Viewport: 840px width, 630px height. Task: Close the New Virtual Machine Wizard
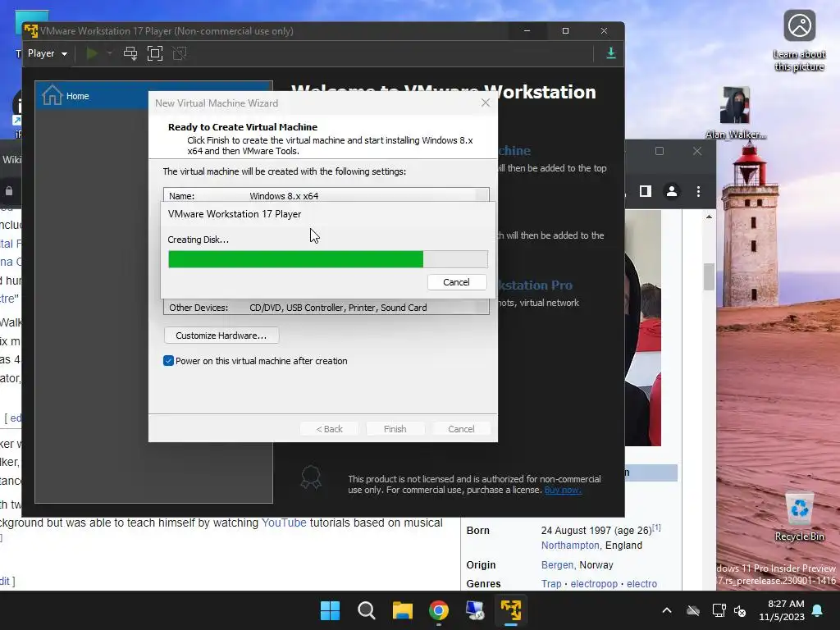(x=486, y=103)
